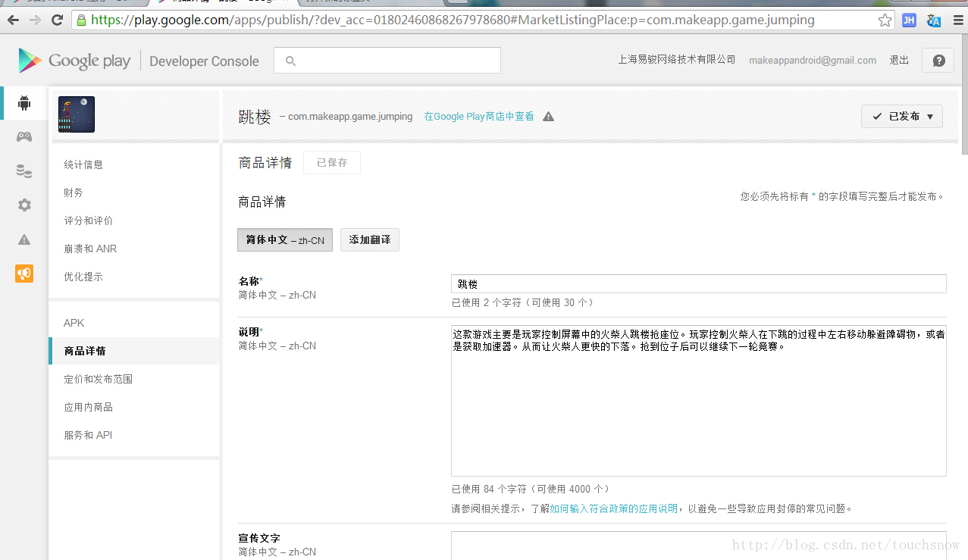The height and width of the screenshot is (560, 968).
Task: Click the text 已使用 84 个字符
Action: tap(488, 489)
